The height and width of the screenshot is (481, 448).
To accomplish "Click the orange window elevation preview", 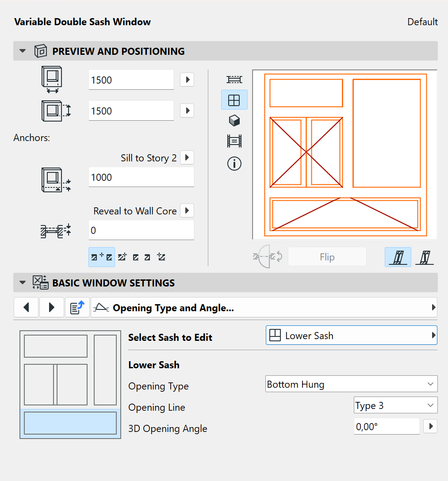I will 345,155.
